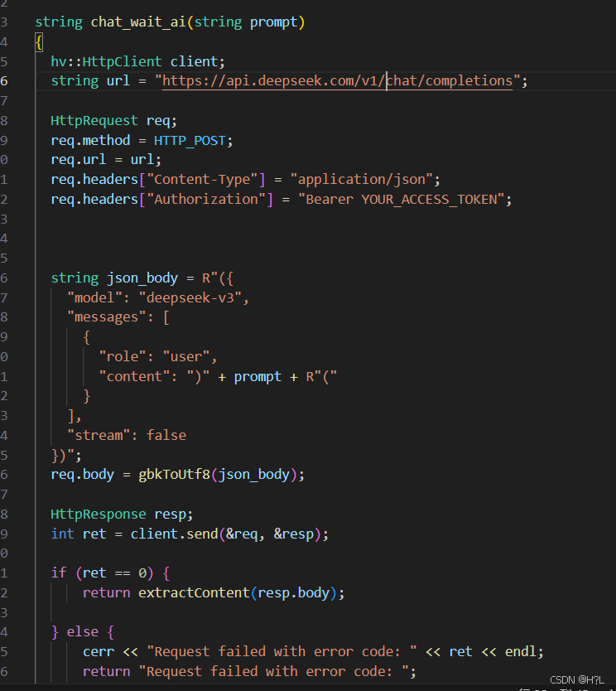
Task: Click the extractContent function call
Action: 195,592
